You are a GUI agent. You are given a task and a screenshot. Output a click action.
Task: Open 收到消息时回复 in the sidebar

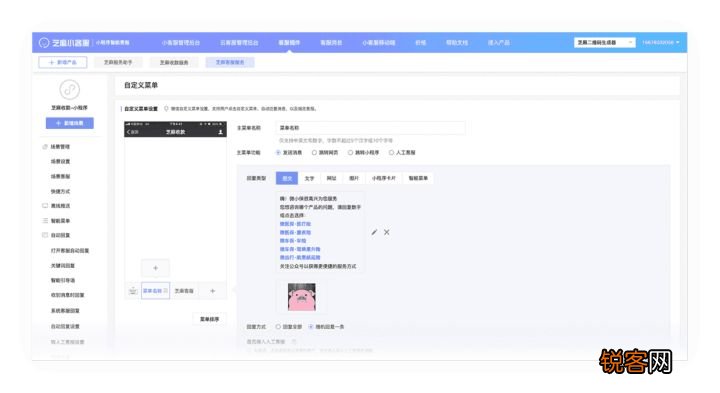[x=68, y=295]
